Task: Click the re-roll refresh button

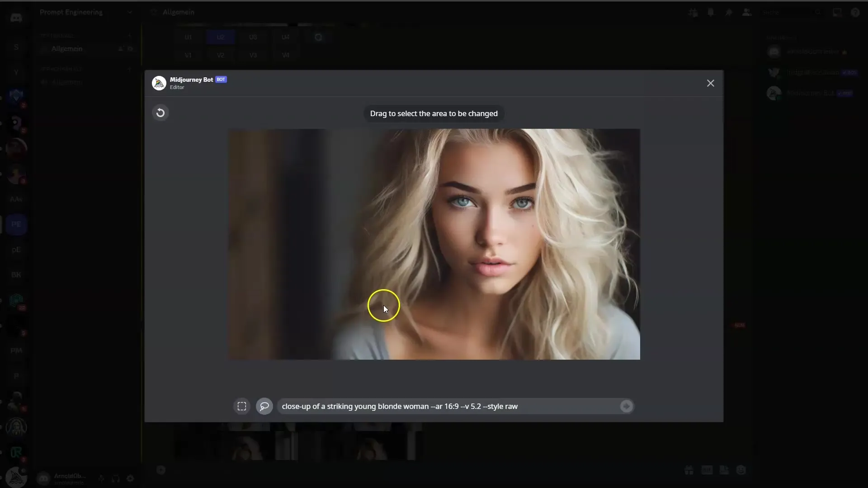Action: (318, 37)
